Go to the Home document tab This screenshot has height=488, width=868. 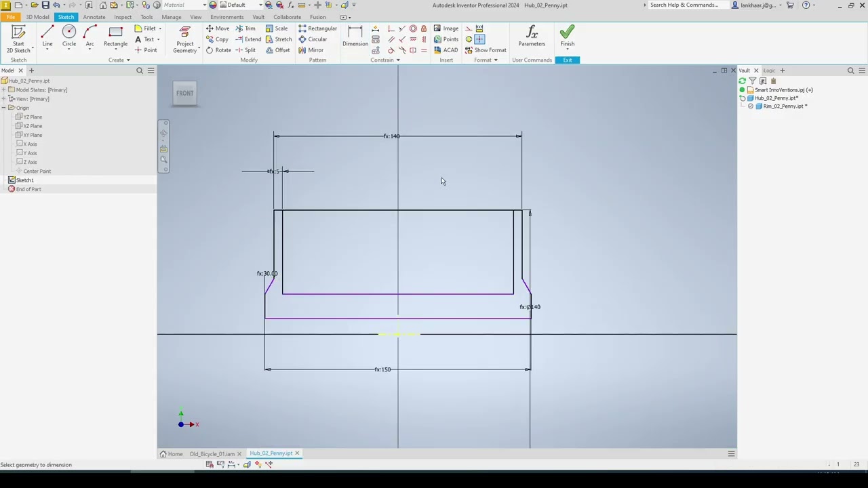pos(172,453)
